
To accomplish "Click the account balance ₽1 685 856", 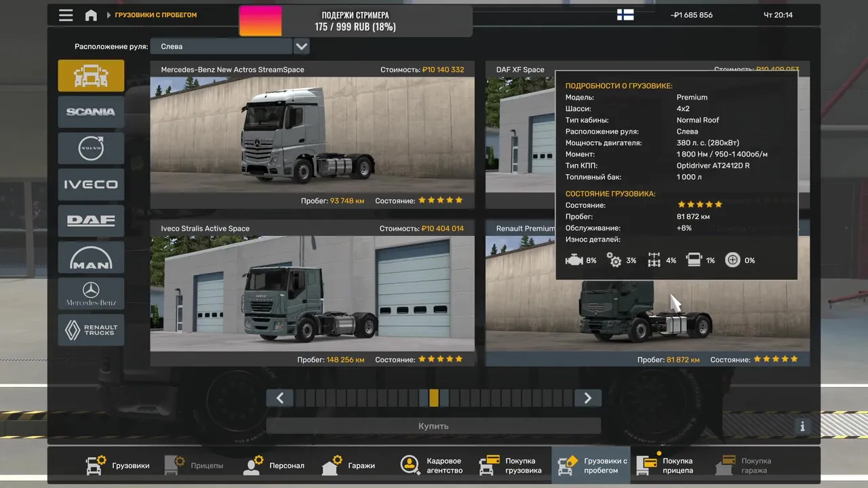I will coord(691,15).
